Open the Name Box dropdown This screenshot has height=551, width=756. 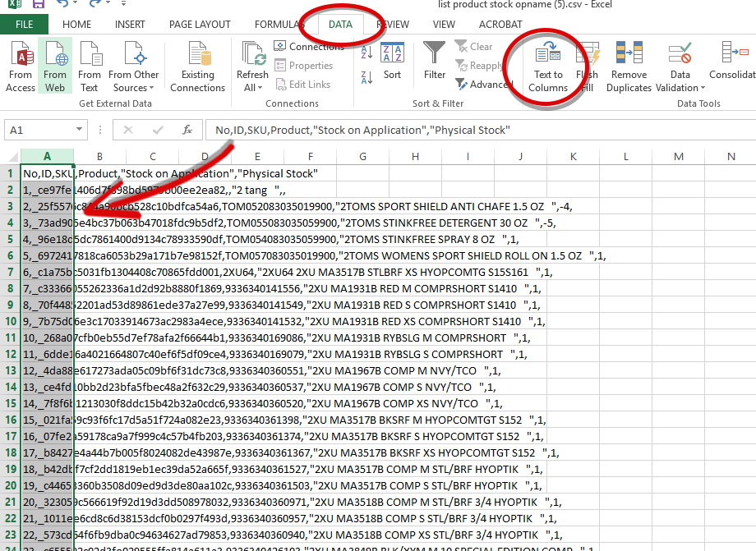[79, 130]
